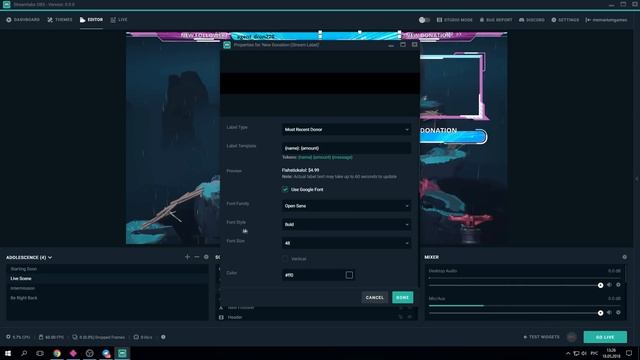
Task: Click the FPS status indicator
Action: coord(51,337)
